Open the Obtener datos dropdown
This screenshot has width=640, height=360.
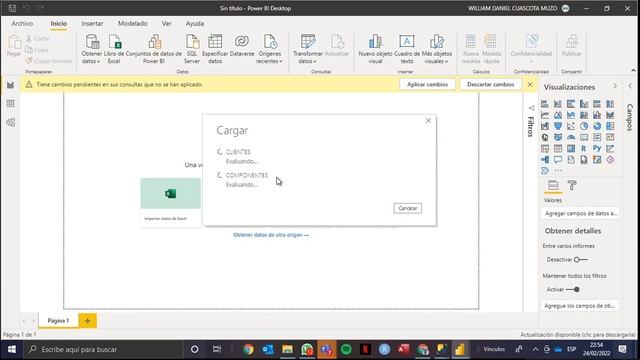point(91,49)
